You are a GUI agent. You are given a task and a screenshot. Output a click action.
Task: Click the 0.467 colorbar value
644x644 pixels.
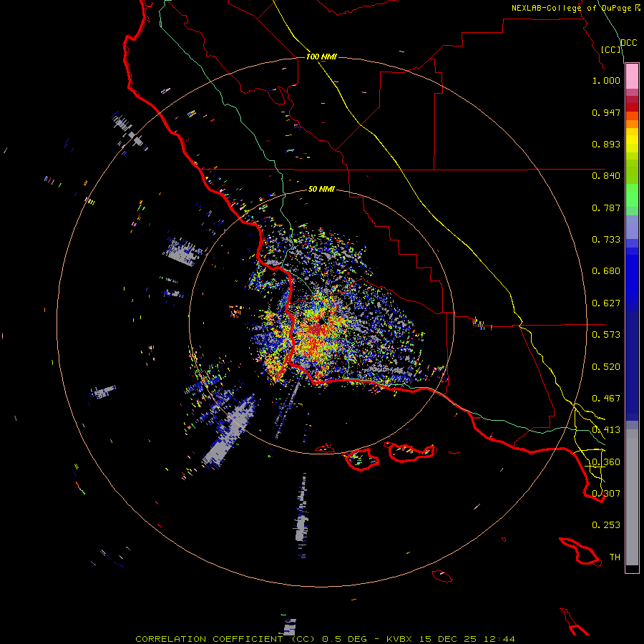click(606, 399)
